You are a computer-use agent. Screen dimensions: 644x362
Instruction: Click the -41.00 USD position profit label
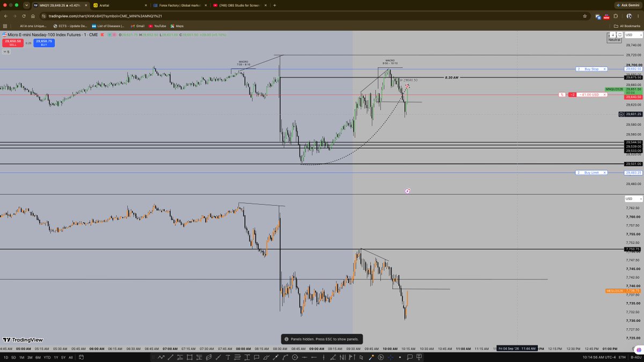pos(589,95)
